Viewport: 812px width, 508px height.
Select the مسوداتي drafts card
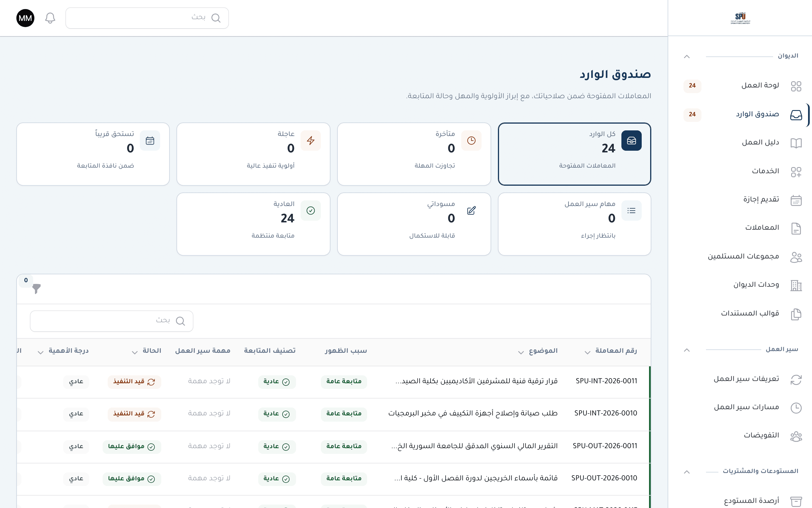point(414,224)
